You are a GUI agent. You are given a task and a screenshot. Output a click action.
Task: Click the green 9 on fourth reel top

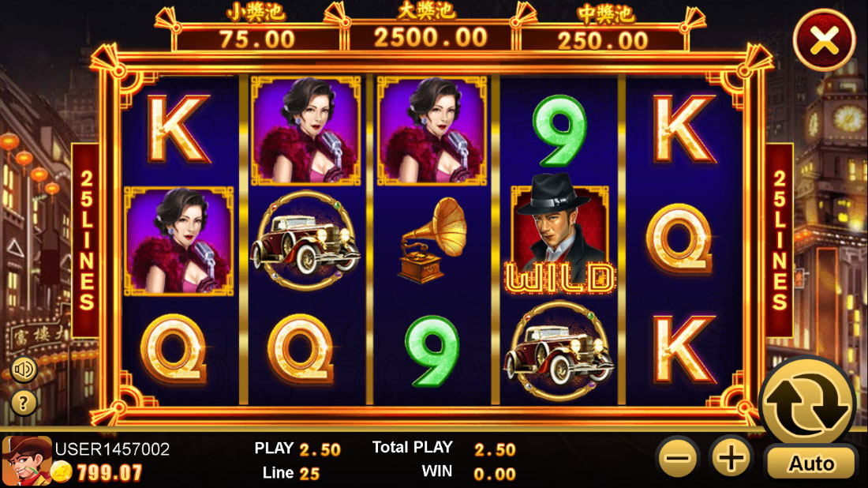point(560,131)
